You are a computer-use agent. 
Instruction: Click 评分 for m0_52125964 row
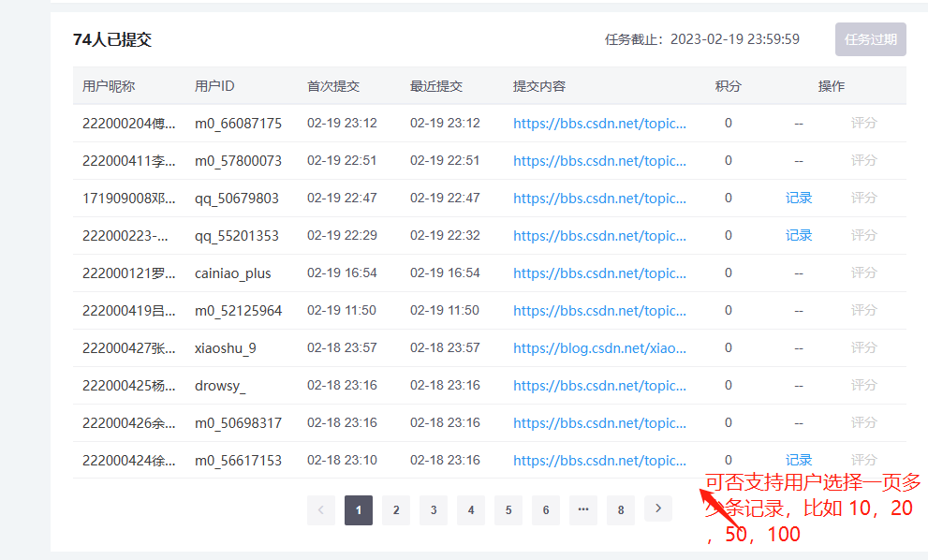[863, 310]
